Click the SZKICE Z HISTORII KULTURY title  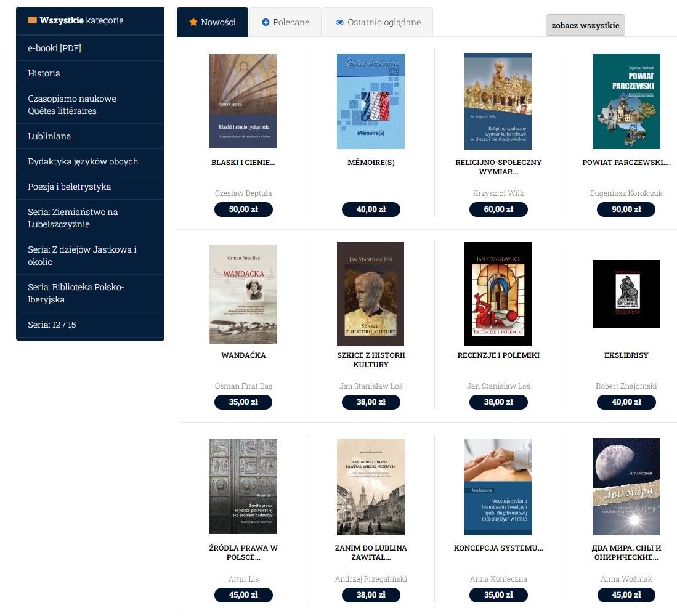tap(371, 360)
